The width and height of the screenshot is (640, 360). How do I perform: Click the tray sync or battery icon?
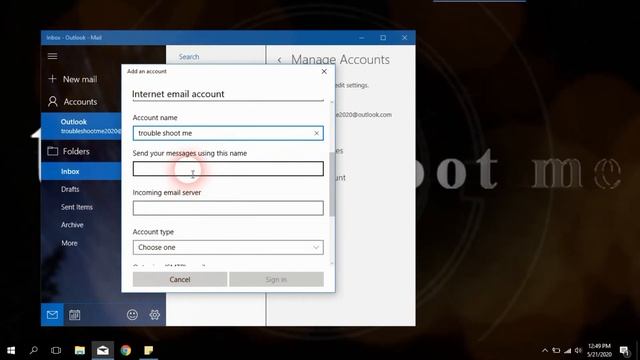click(556, 350)
